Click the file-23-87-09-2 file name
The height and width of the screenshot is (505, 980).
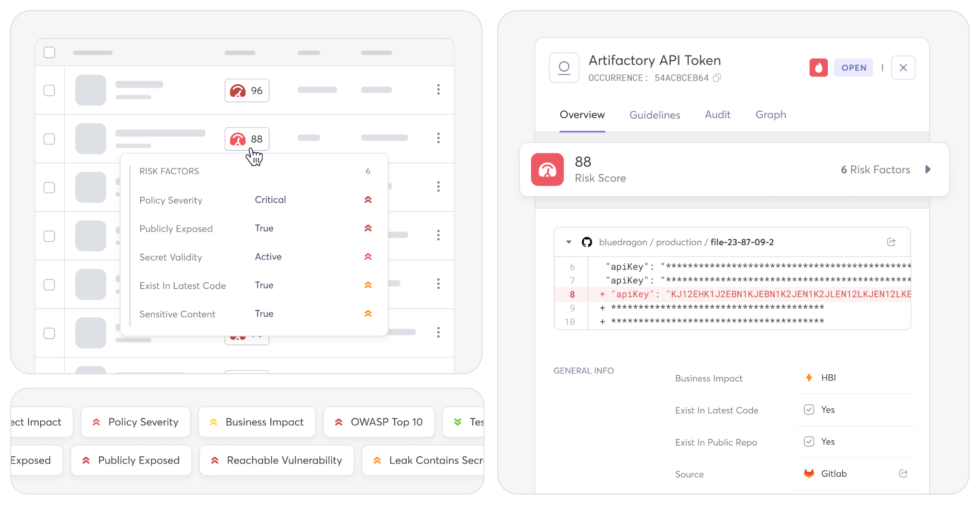pos(742,242)
